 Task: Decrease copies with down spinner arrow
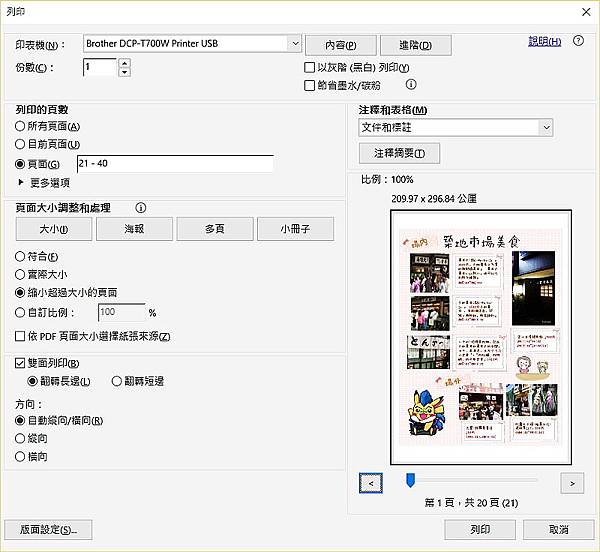(x=124, y=72)
